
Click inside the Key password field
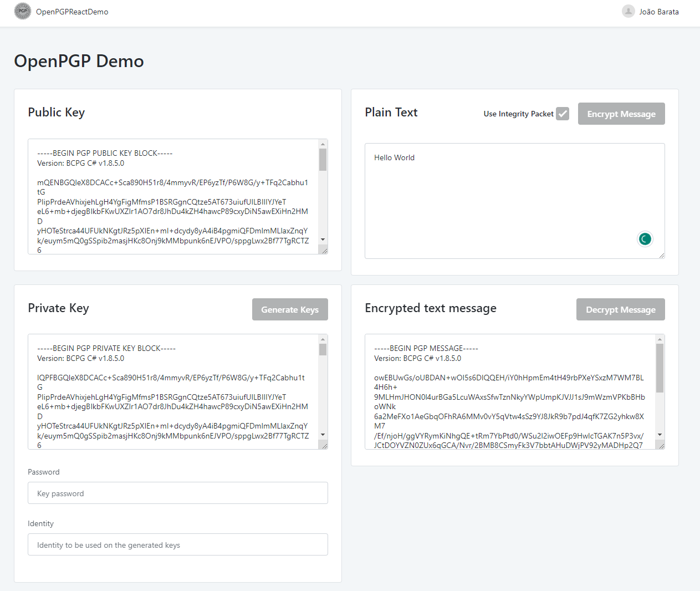(177, 493)
